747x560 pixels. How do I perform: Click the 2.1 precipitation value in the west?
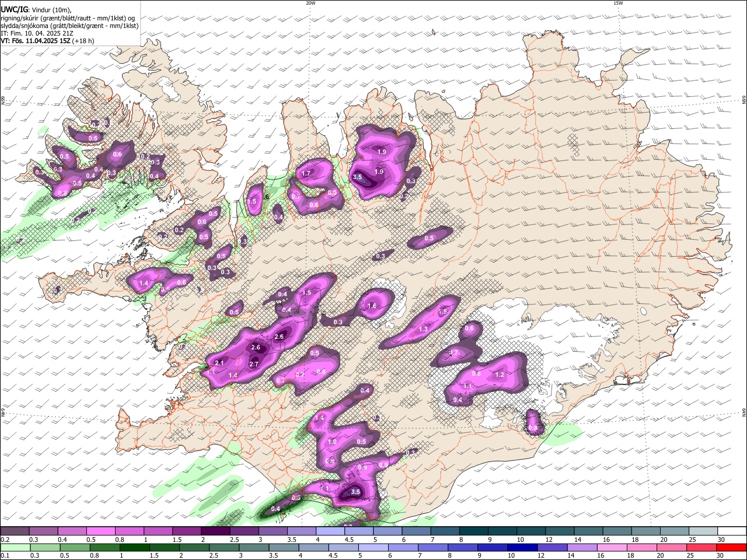coord(220,363)
